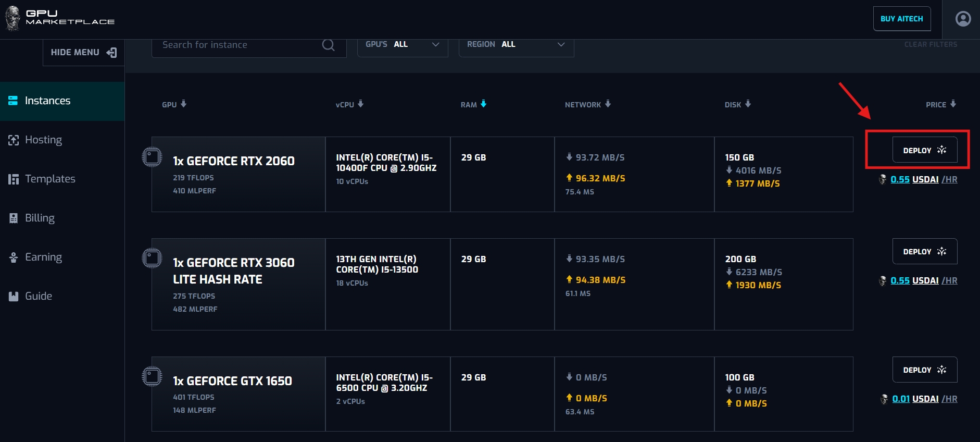Click the chip icon beside RTX 2060
This screenshot has height=442, width=980.
[152, 157]
